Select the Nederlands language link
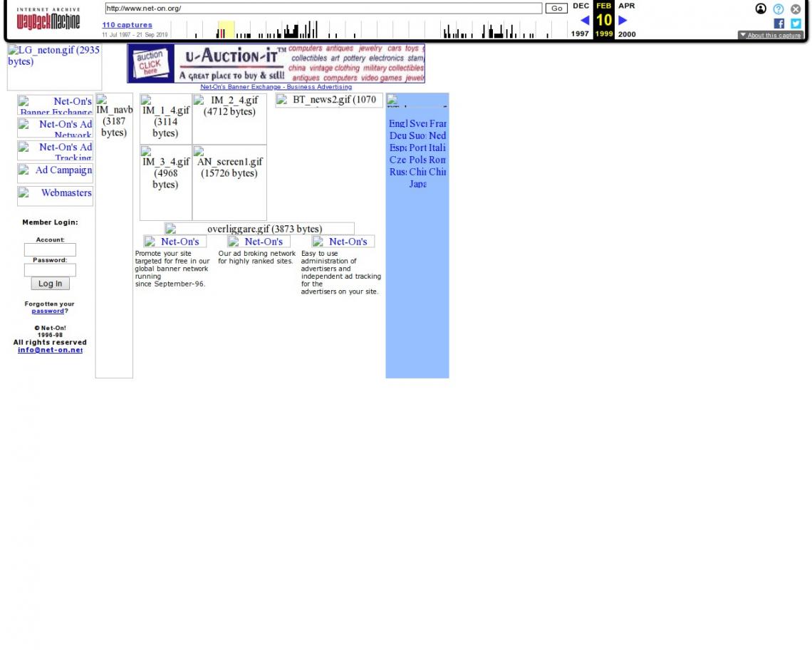Image resolution: width=812 pixels, height=650 pixels. (x=437, y=135)
